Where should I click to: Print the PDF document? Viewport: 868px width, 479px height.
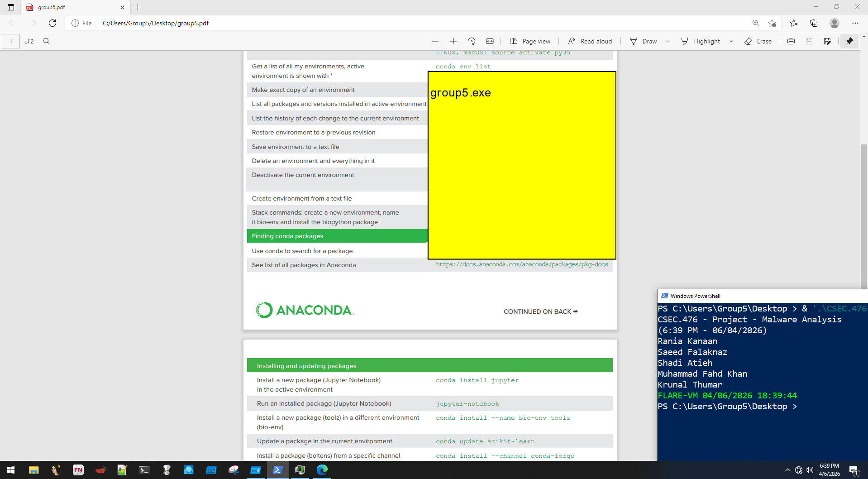tap(791, 41)
